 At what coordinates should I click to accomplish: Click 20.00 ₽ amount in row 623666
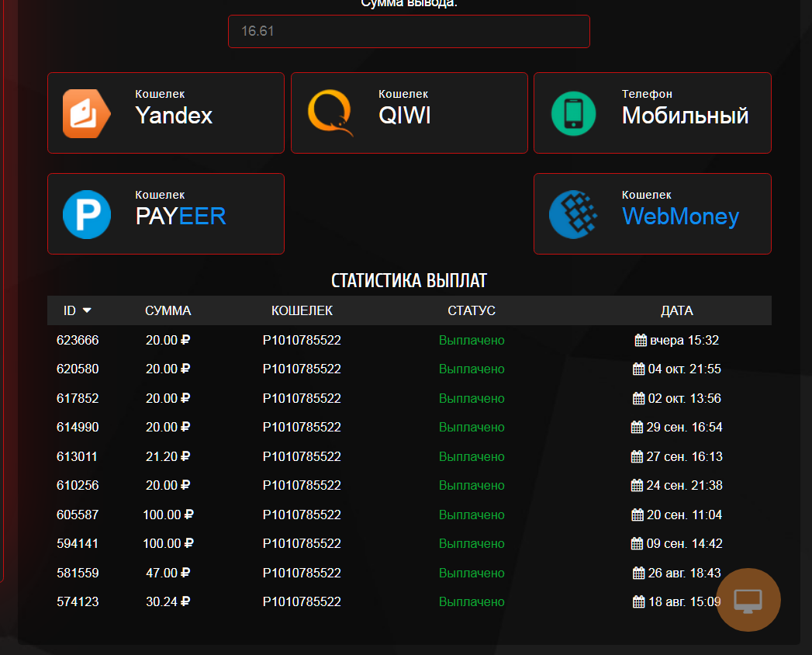pyautogui.click(x=168, y=340)
